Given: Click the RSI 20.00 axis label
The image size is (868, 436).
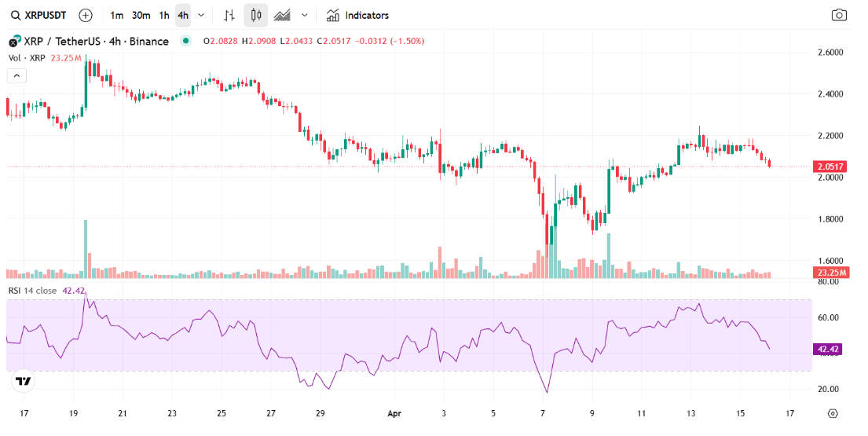Looking at the screenshot, I should [x=828, y=389].
